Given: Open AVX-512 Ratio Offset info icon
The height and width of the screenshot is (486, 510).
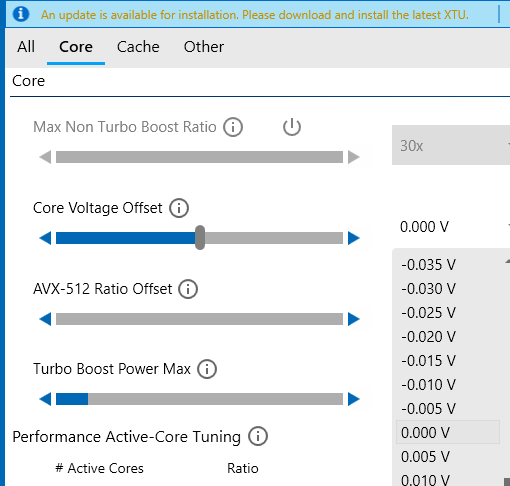Looking at the screenshot, I should tap(188, 289).
